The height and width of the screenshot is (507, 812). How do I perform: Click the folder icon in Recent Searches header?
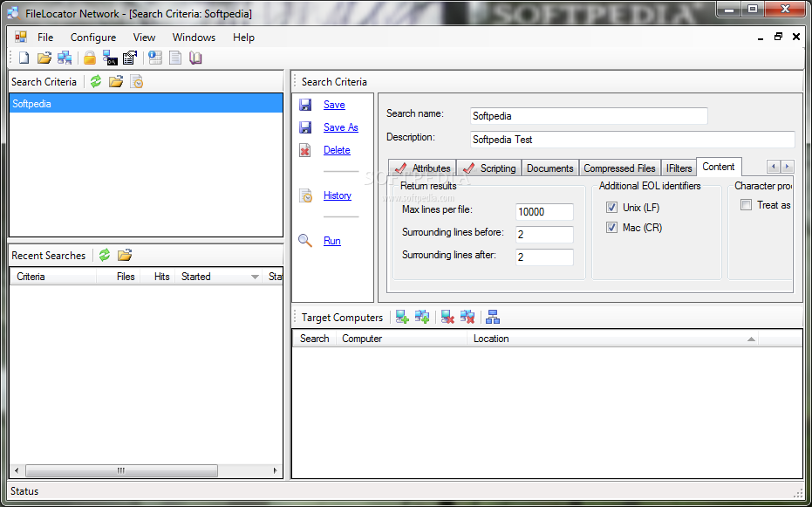(125, 256)
